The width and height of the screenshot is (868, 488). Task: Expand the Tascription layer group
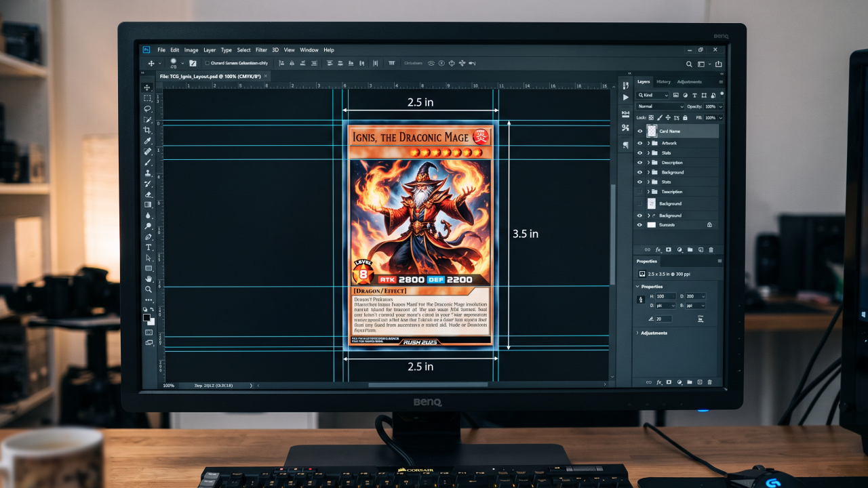[x=648, y=192]
